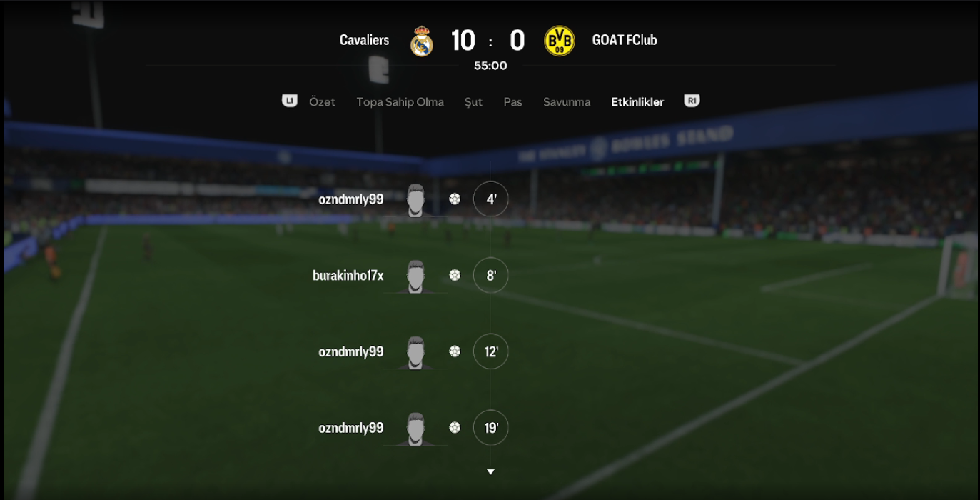Click the L1 bumper icon
Image resolution: width=980 pixels, height=500 pixels.
[289, 101]
